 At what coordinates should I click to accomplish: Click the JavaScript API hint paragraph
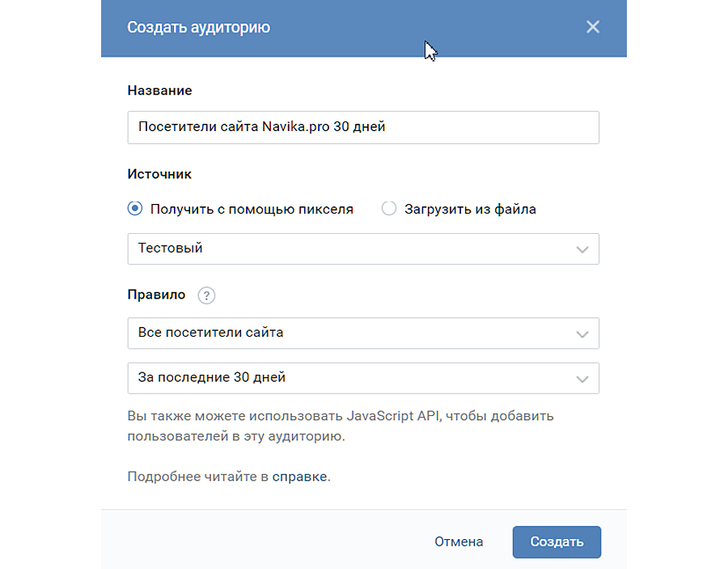[x=340, y=426]
